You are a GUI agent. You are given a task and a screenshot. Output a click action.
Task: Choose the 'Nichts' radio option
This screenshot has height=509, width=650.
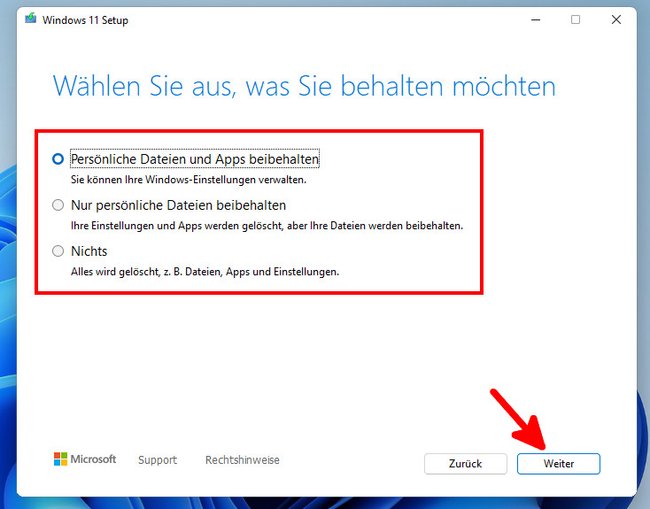(x=58, y=251)
